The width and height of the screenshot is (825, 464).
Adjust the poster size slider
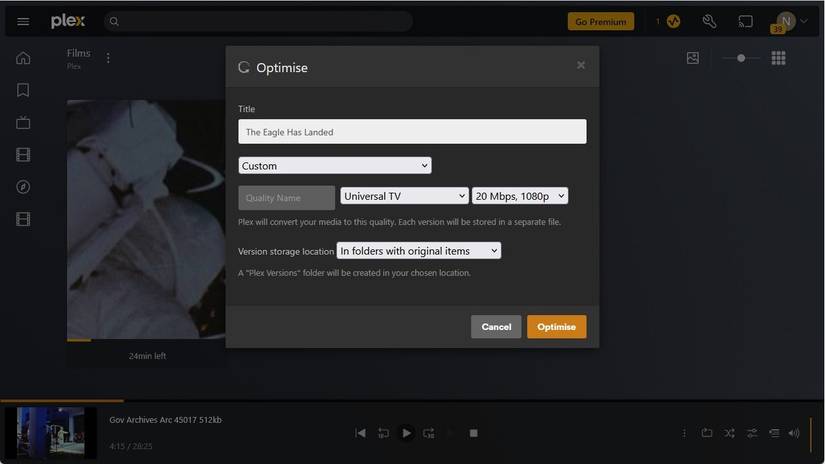tap(741, 58)
